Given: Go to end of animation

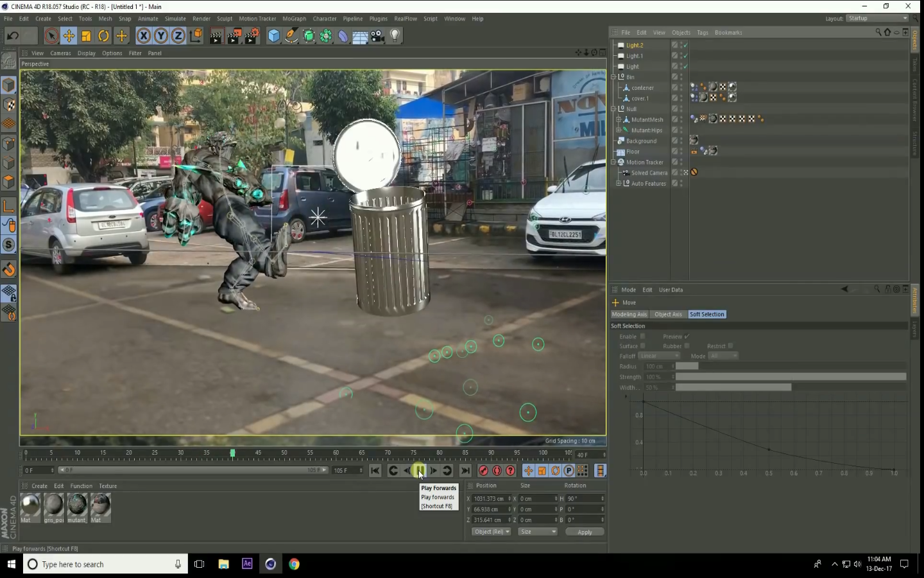Looking at the screenshot, I should [465, 471].
